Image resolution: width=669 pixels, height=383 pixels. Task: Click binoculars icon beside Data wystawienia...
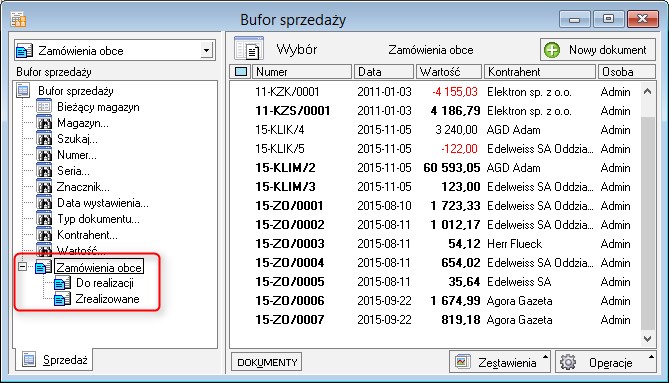tap(44, 203)
